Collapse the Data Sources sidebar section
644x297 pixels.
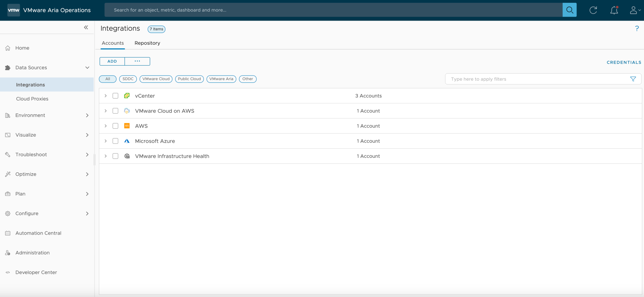point(87,67)
